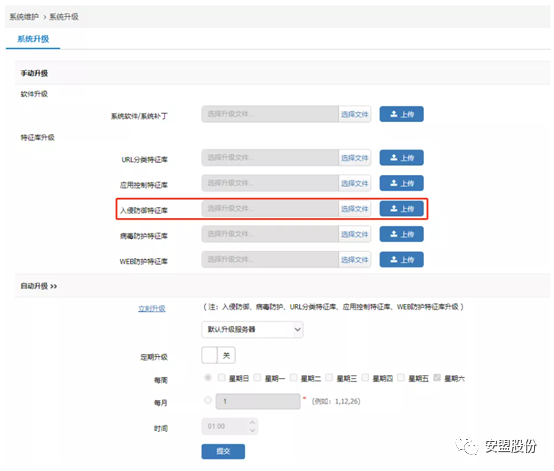Click the 立刻升级 link
The height and width of the screenshot is (471, 554).
[x=152, y=308]
